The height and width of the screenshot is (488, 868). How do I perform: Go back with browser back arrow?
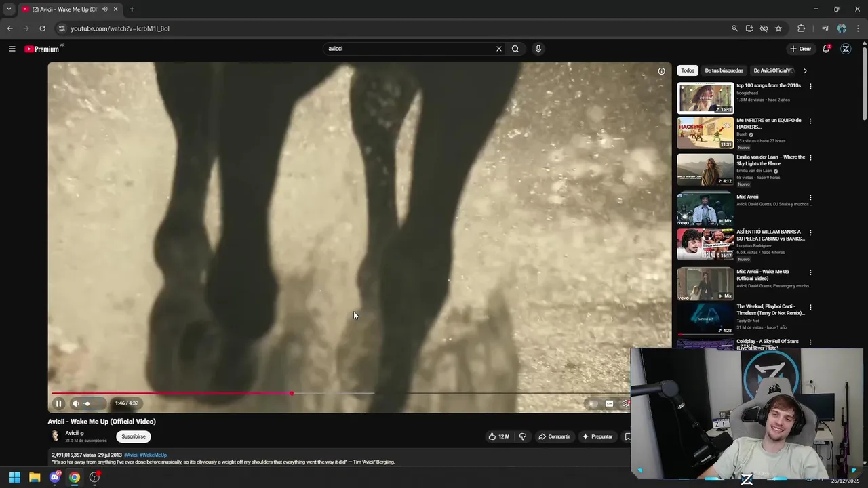[x=9, y=28]
